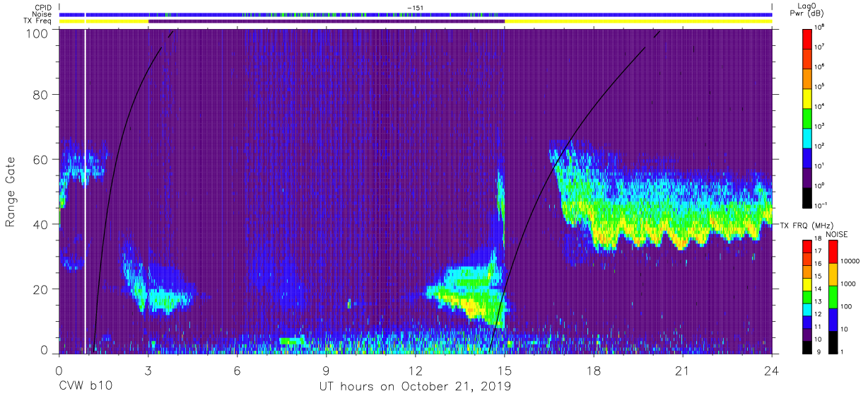
Task: Pick the purple segment of TX FRQ colorbar
Action: (x=808, y=335)
